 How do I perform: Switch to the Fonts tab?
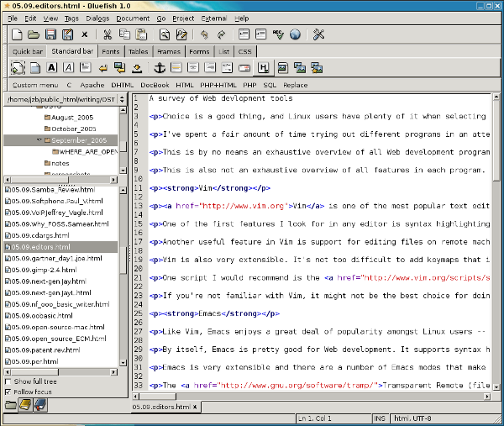111,51
